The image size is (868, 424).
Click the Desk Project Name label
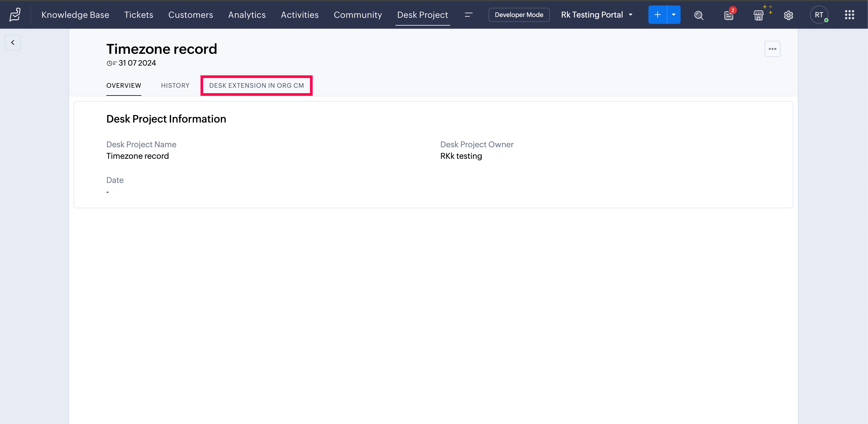coord(141,144)
